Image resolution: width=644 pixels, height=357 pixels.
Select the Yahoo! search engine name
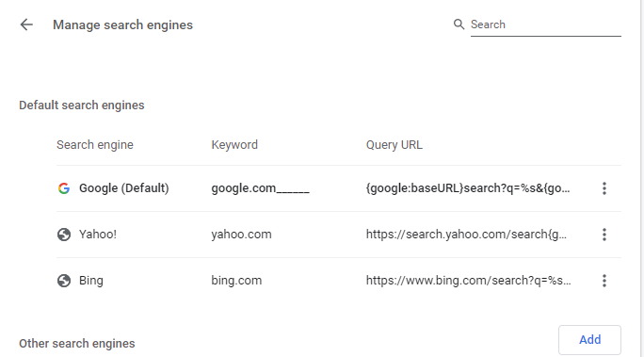coord(98,235)
